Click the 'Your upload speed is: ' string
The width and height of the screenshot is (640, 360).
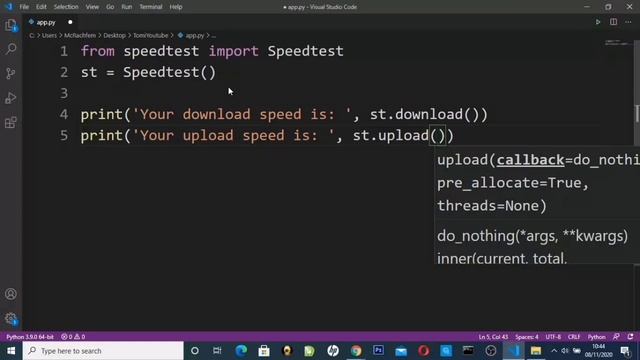click(234, 136)
